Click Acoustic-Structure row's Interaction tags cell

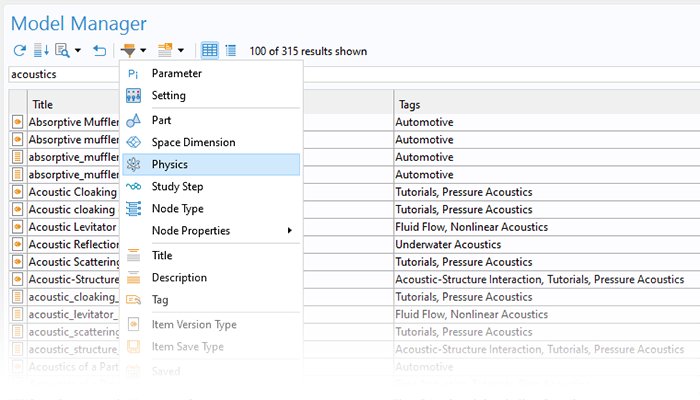(539, 279)
